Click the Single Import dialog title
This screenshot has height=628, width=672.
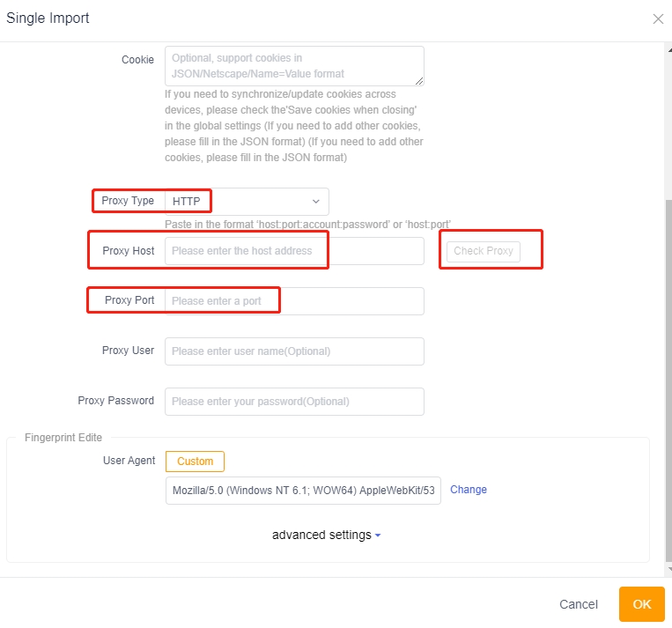48,18
